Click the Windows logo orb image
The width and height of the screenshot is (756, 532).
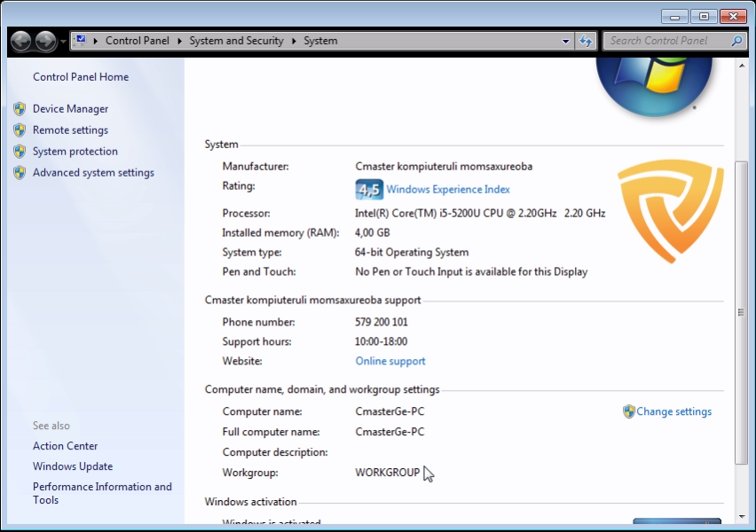click(654, 86)
